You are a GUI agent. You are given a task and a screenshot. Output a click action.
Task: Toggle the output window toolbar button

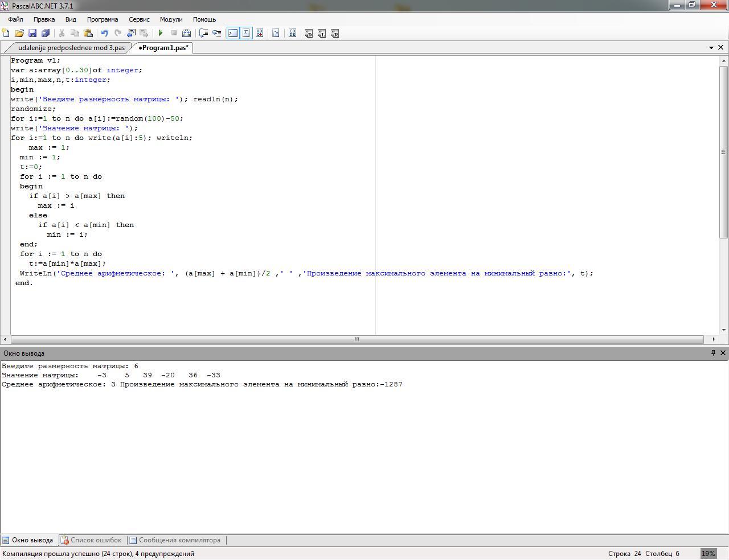[233, 33]
